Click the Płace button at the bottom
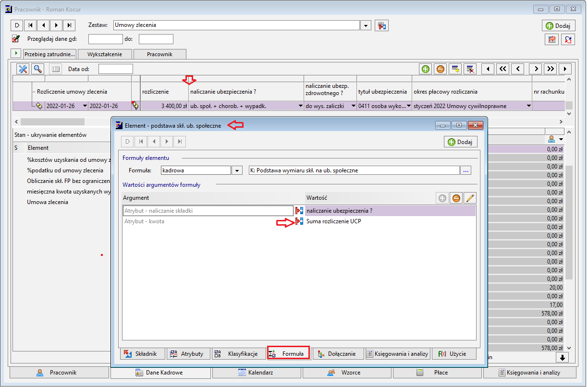Screen dimensions: 588x387 437,373
